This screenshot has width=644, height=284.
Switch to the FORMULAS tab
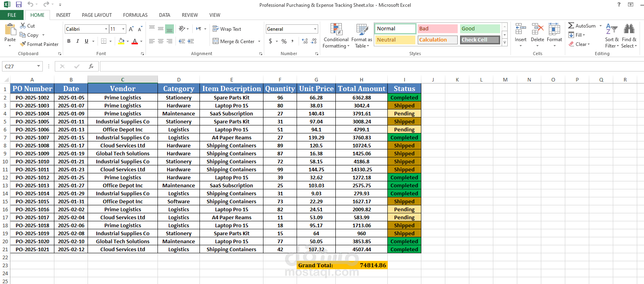pyautogui.click(x=135, y=15)
